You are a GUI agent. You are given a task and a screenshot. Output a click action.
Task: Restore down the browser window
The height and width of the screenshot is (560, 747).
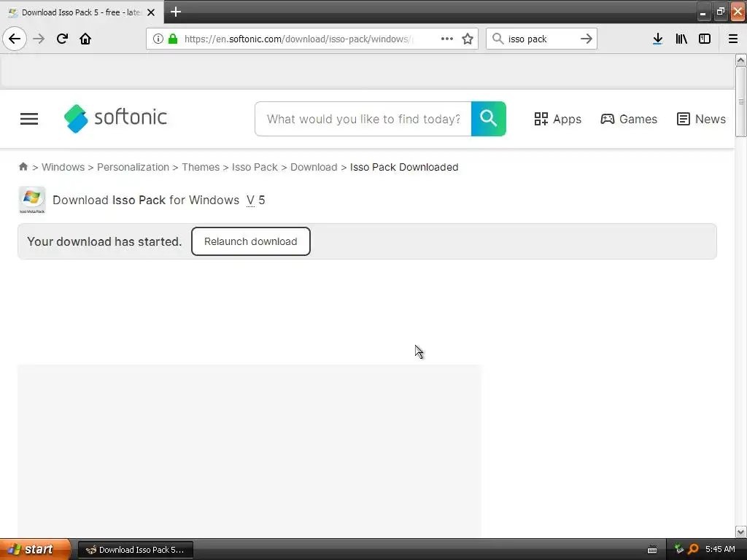[721, 12]
